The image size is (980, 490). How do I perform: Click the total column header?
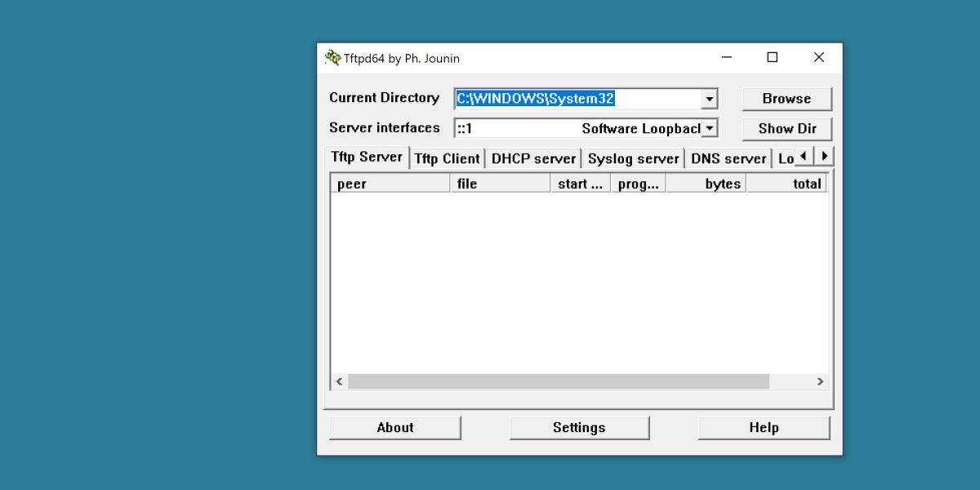click(786, 184)
